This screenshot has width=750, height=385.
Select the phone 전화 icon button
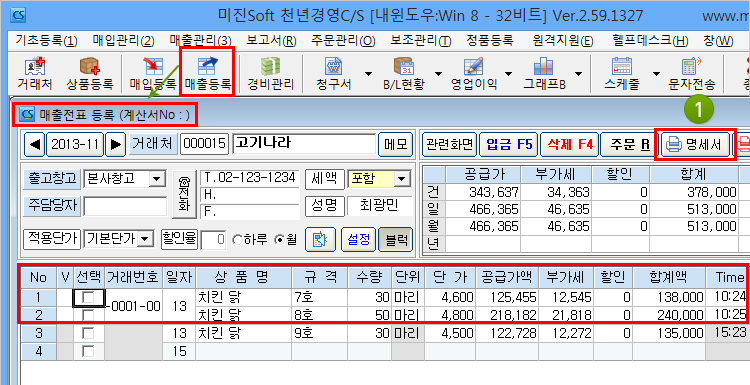pos(184,195)
